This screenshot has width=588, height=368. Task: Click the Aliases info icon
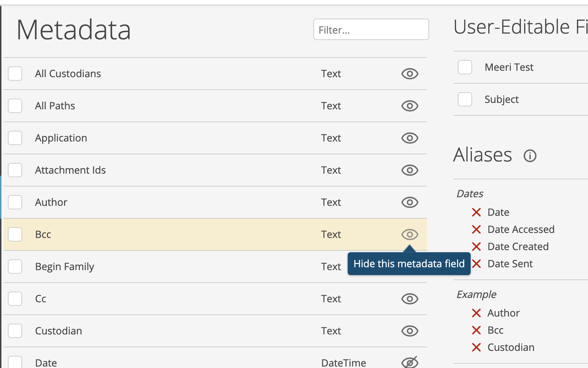pyautogui.click(x=530, y=156)
